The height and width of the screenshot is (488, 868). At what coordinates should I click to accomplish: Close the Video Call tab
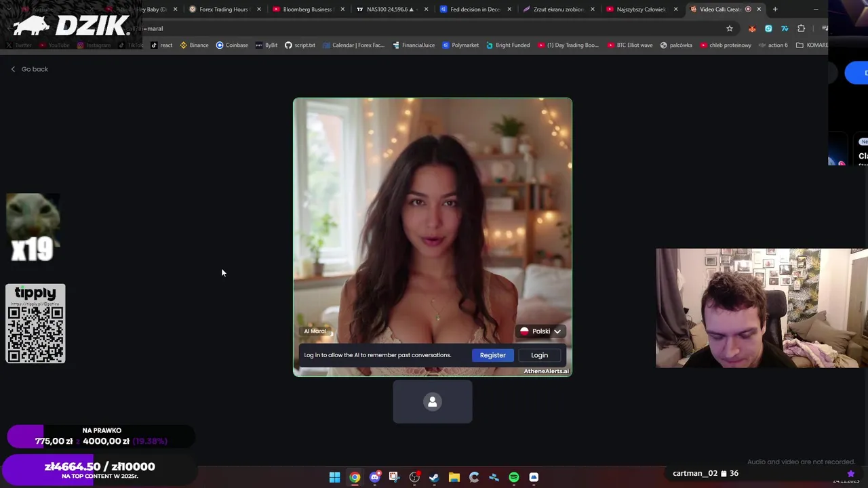tap(759, 9)
